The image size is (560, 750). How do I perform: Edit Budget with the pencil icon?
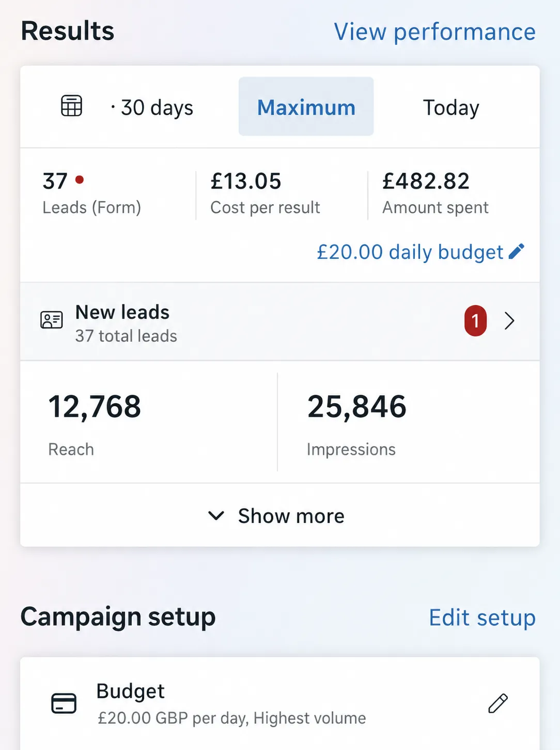point(498,703)
